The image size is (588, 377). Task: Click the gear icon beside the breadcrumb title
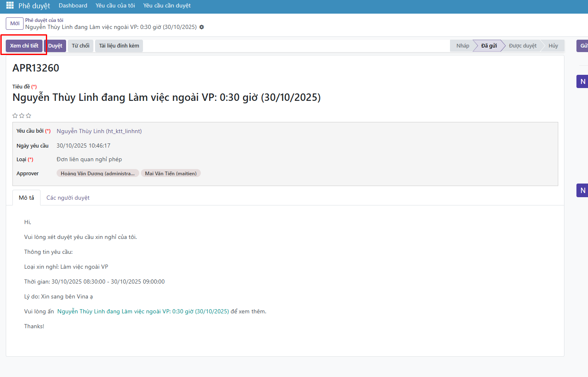click(x=202, y=27)
